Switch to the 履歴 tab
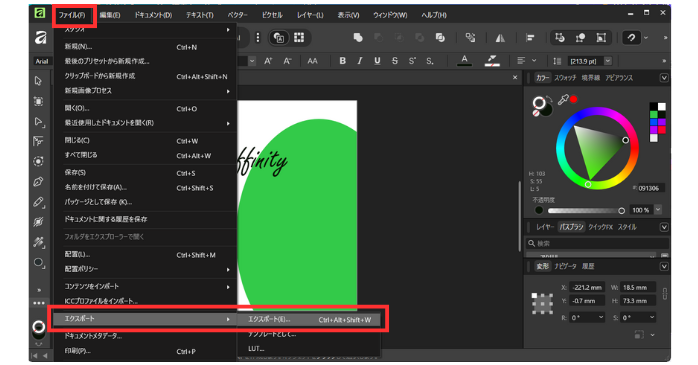Viewport: 698px width, 365px height. click(588, 266)
